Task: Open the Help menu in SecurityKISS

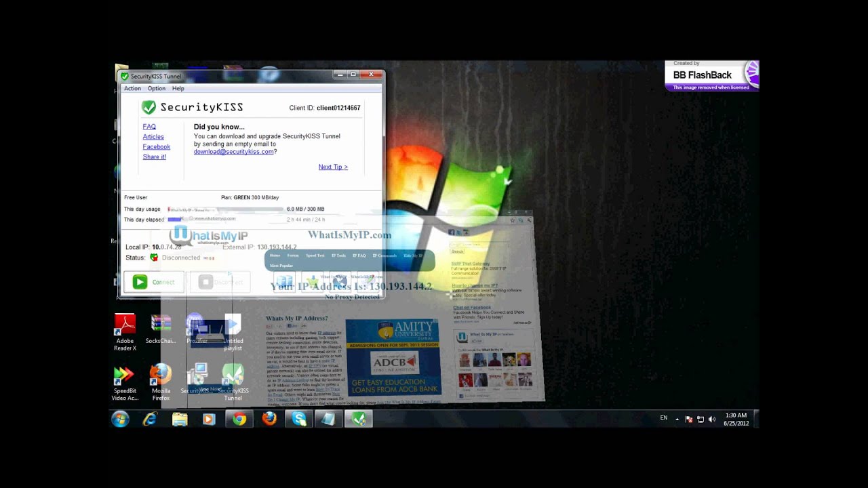Action: [x=178, y=88]
